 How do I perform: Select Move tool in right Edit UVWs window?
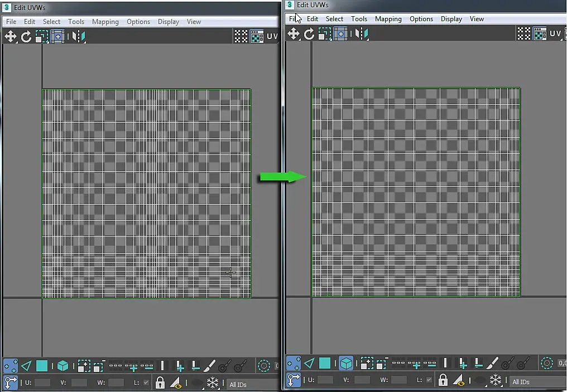click(x=294, y=34)
